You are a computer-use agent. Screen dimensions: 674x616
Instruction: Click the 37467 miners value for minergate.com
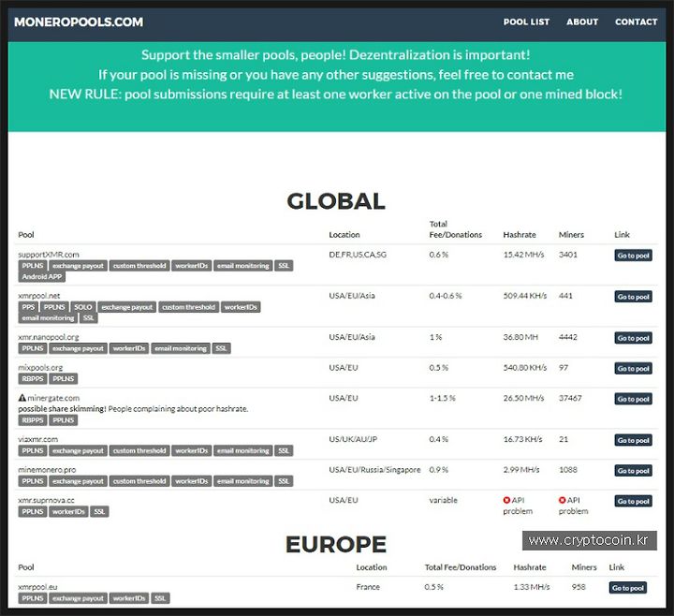pyautogui.click(x=570, y=398)
